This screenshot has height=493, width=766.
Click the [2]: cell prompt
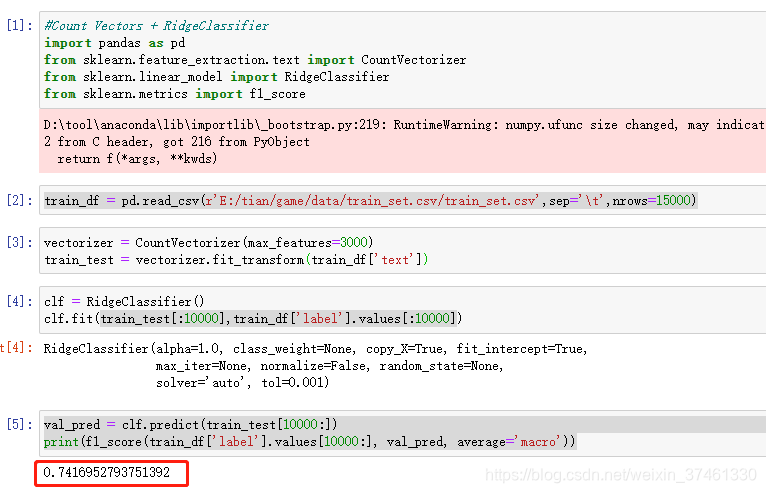point(20,200)
